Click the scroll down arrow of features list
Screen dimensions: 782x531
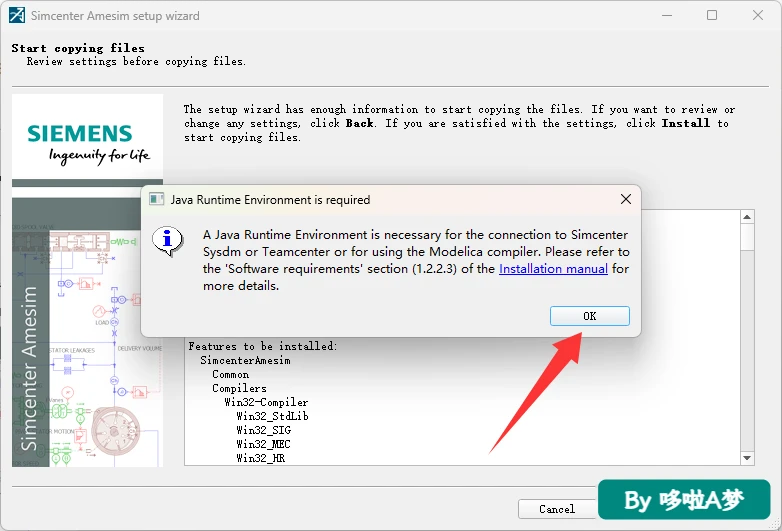(x=747, y=458)
